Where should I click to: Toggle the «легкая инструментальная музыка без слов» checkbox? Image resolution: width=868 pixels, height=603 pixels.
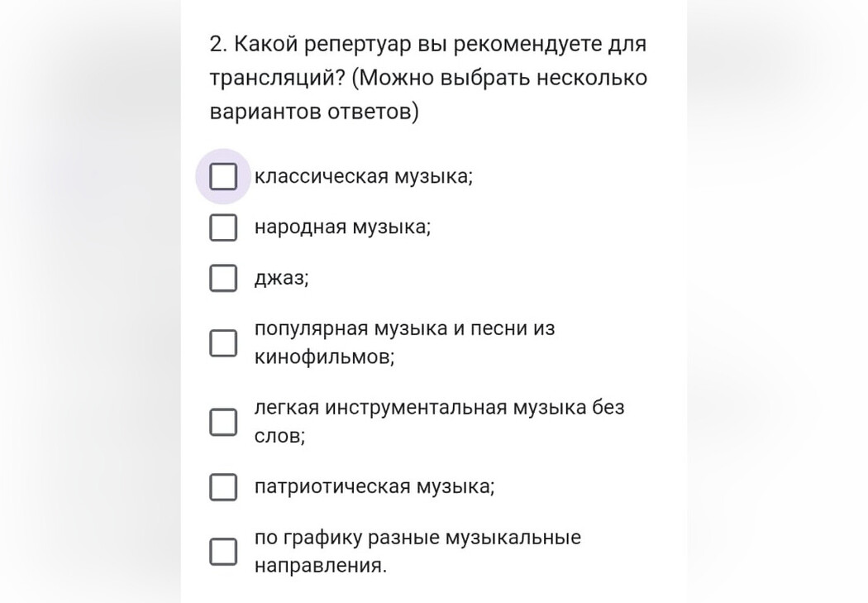point(223,422)
